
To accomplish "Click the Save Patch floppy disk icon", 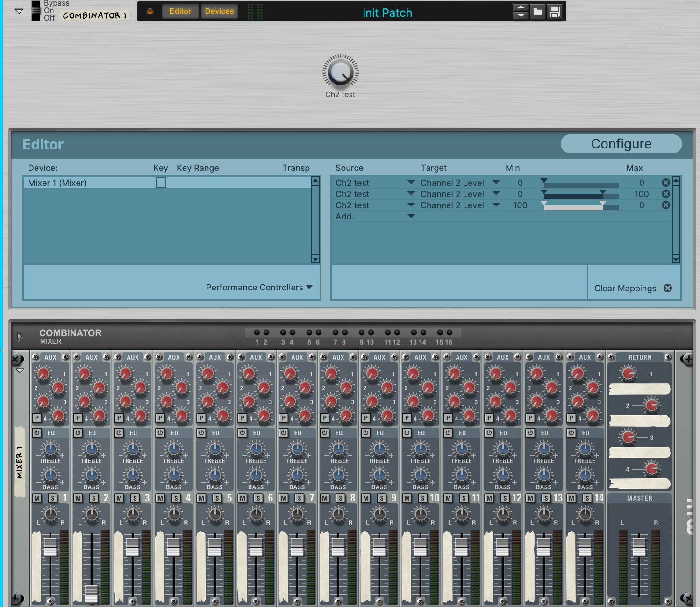I will click(555, 12).
